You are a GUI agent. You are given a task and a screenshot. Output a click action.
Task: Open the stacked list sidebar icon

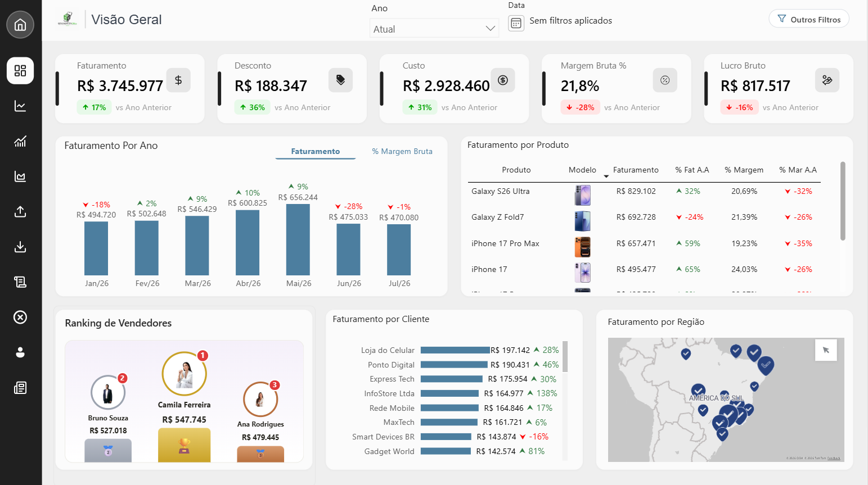pos(20,282)
